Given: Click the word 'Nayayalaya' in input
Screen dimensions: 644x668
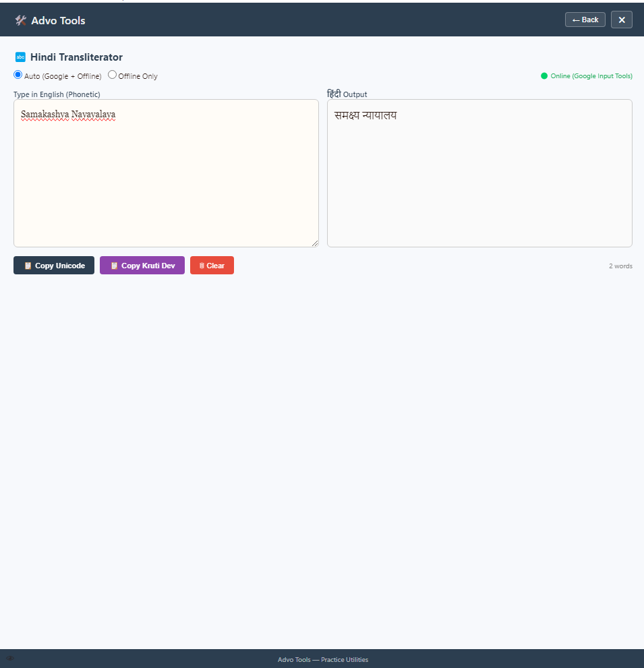Looking at the screenshot, I should click(93, 115).
